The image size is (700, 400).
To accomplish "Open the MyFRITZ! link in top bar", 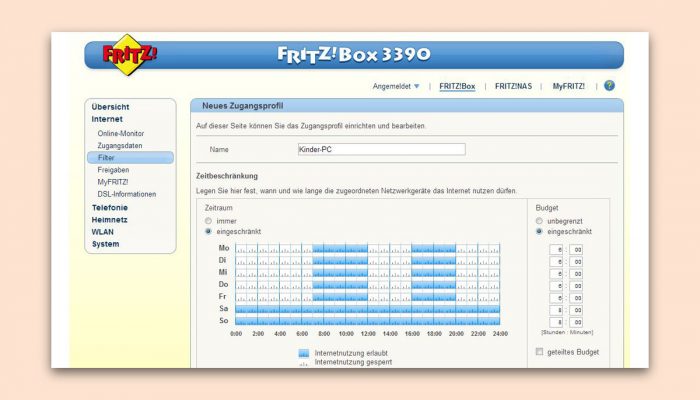I will tap(568, 86).
